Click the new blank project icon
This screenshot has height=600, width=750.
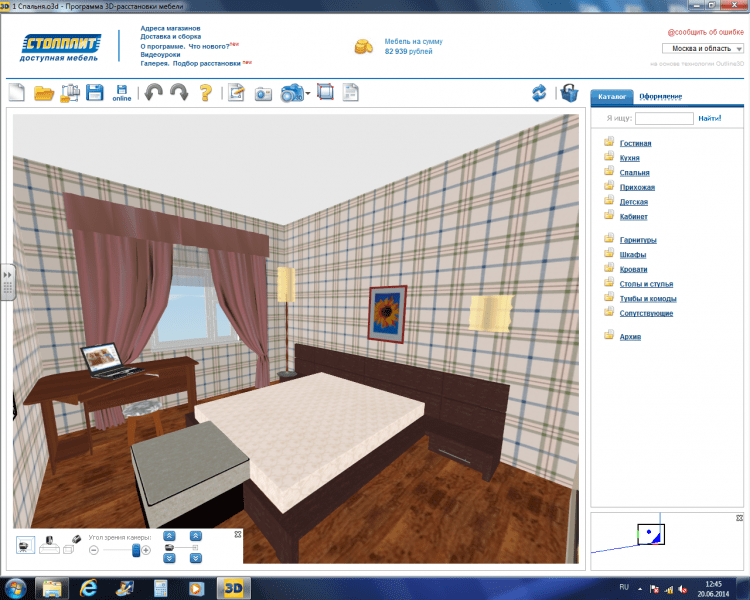coord(17,93)
